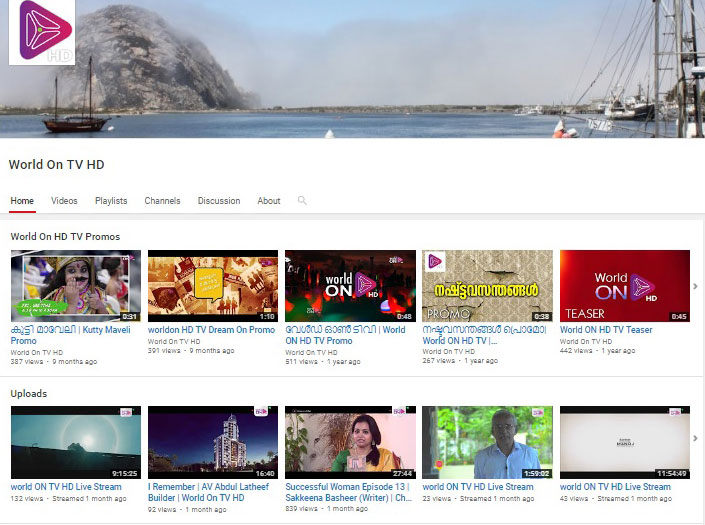
Task: Click the 1:10 duration badge
Action: tap(267, 316)
